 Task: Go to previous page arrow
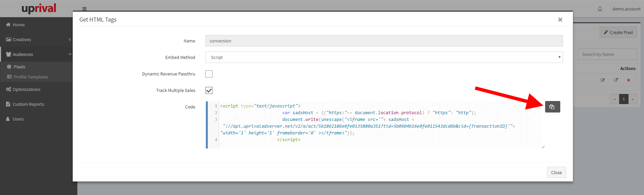(615, 99)
